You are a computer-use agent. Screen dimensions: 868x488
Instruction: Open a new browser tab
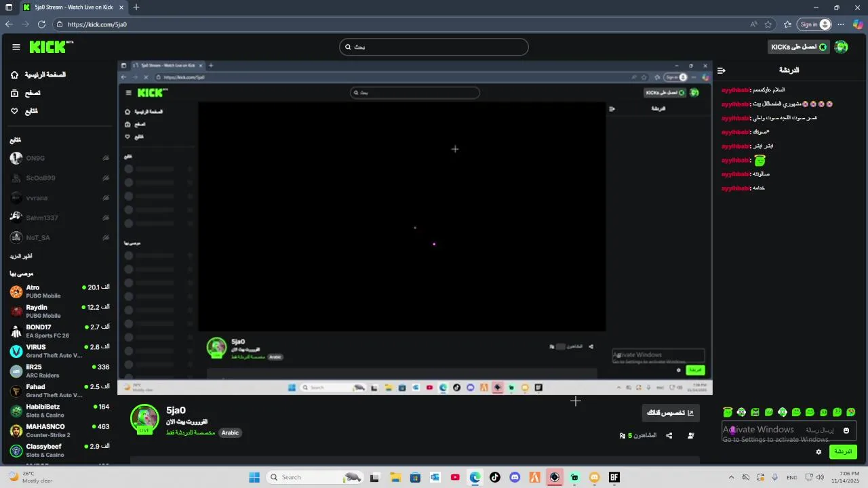(136, 7)
